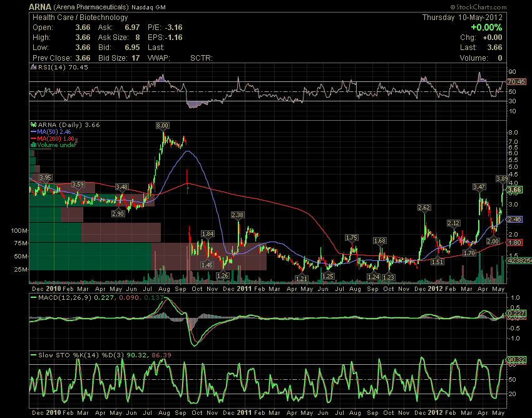Click the Ask price 6.97
The height and width of the screenshot is (418, 532).
[x=132, y=28]
